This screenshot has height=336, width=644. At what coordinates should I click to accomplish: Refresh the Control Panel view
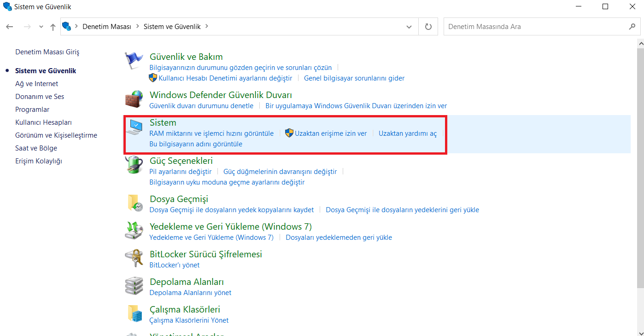428,27
